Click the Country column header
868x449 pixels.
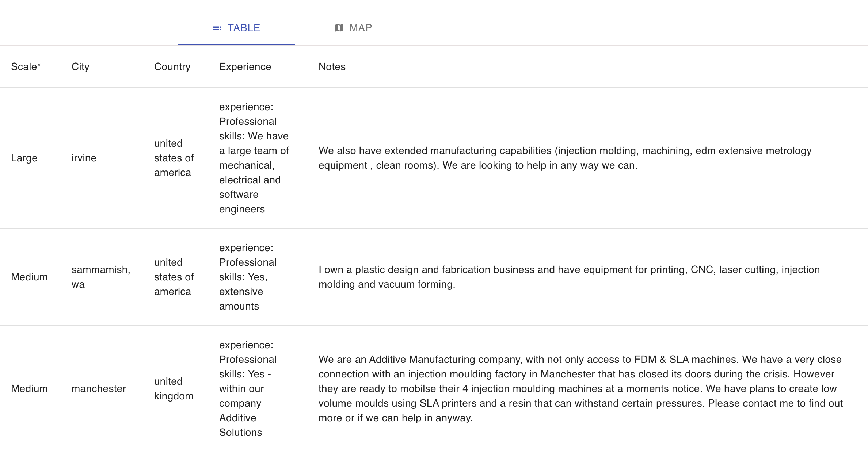click(172, 66)
